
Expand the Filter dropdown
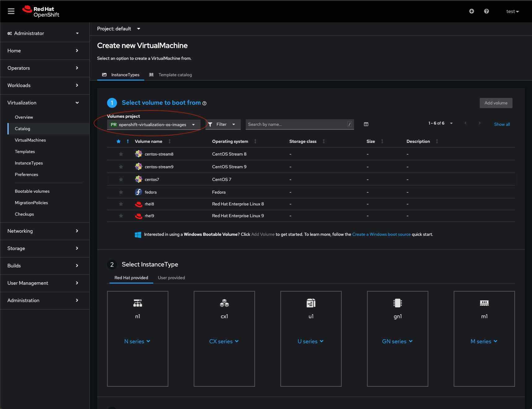223,124
